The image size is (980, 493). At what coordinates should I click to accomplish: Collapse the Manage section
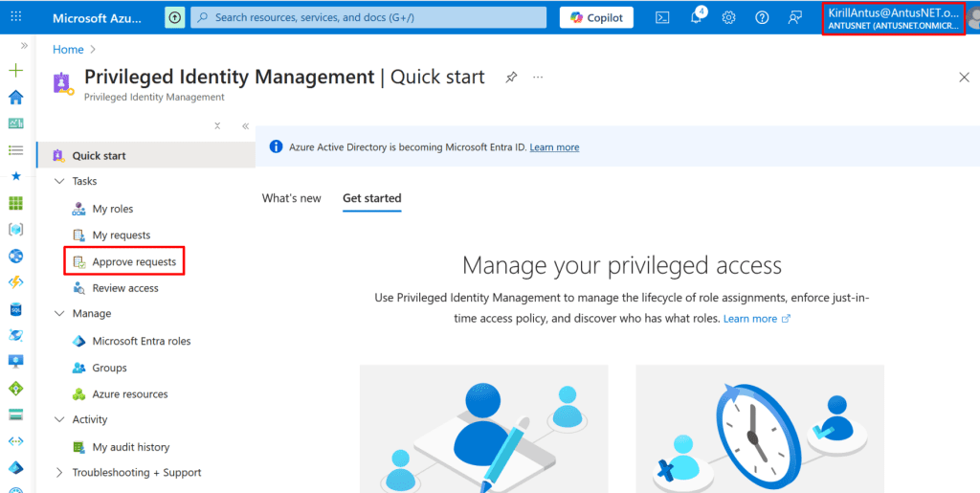59,314
